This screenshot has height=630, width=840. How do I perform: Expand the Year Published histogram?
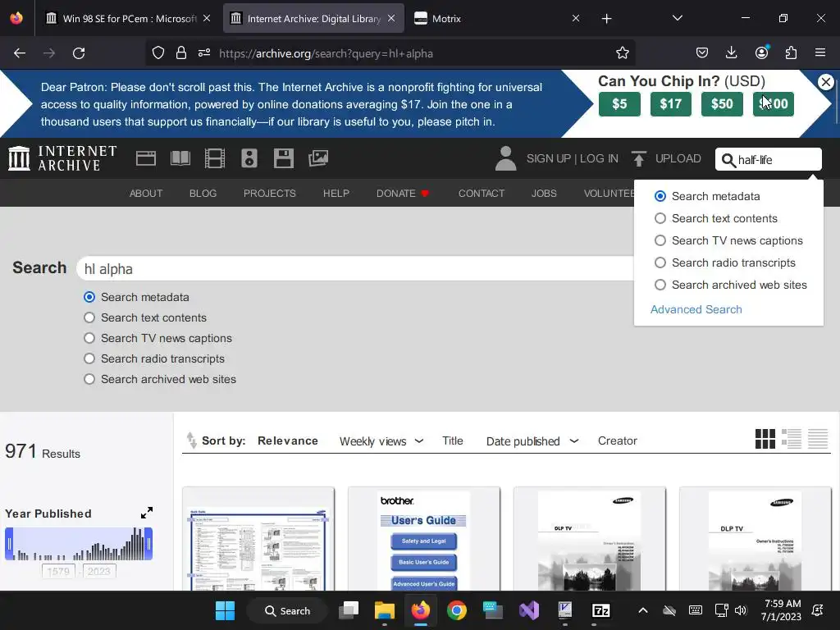click(x=147, y=513)
